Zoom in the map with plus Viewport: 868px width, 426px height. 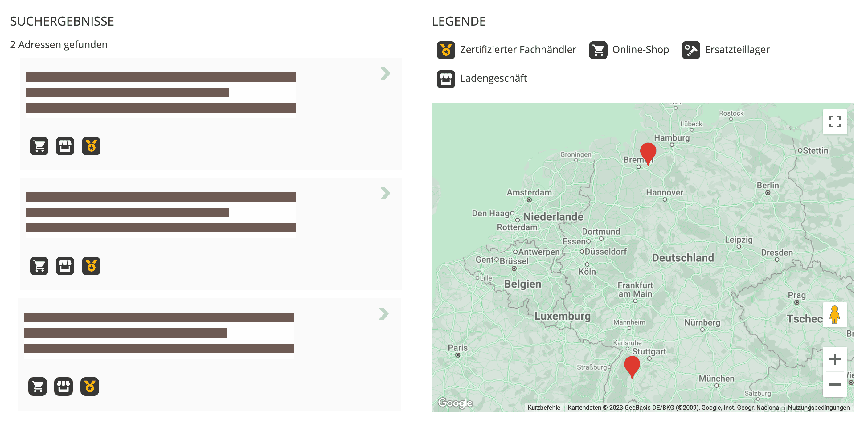point(834,359)
